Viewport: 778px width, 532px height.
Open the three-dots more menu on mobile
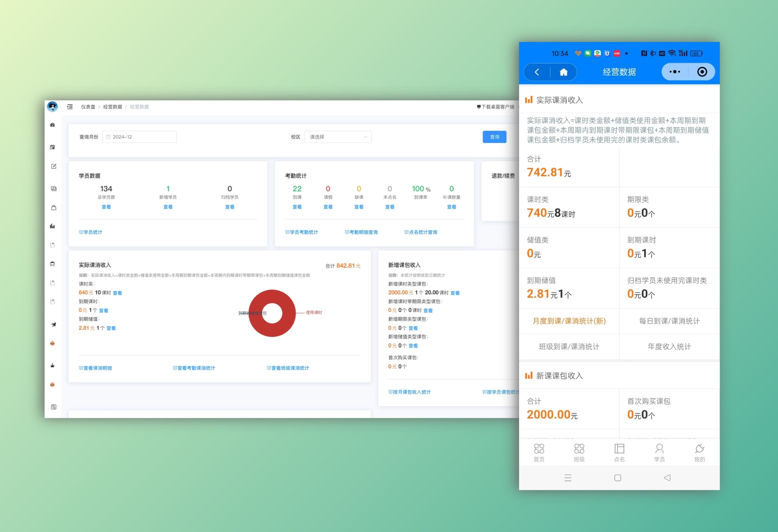pos(675,72)
